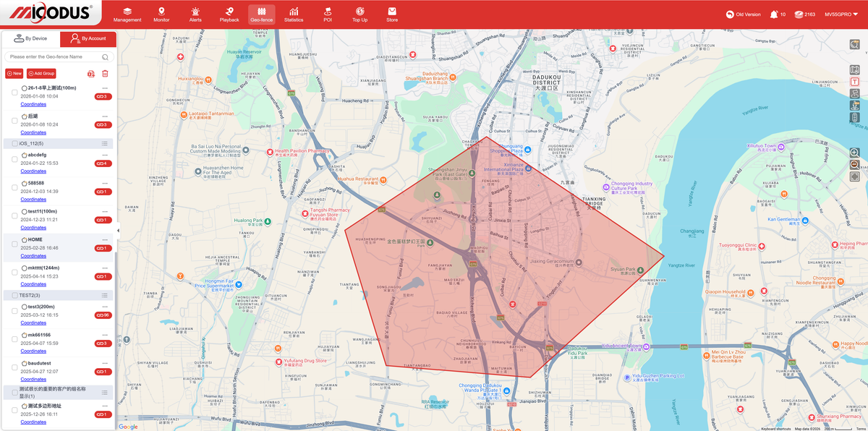868x431 pixels.
Task: Click the map search tool icon
Action: click(855, 44)
